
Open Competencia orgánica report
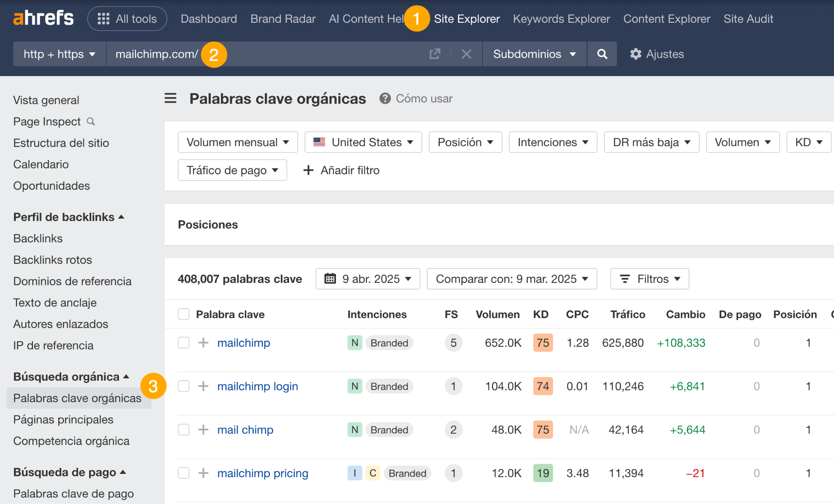71,441
